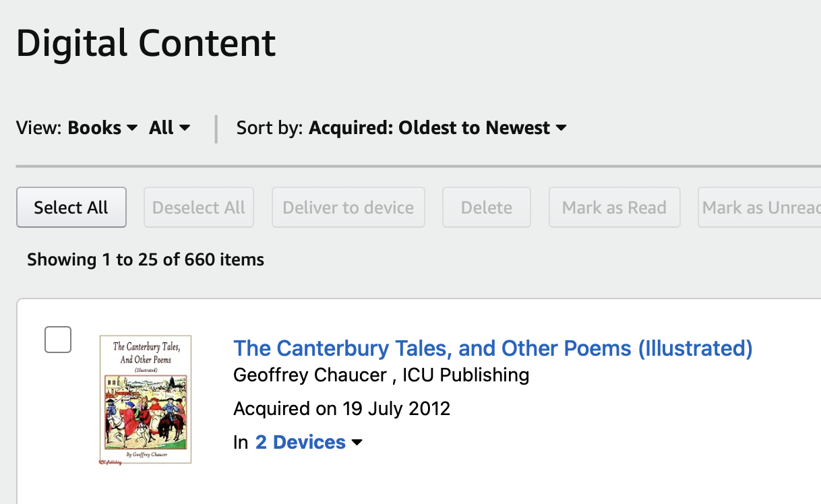Click Mark as Read

click(614, 207)
